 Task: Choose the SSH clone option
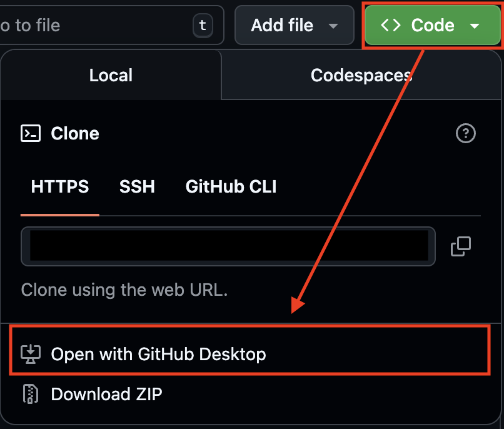tap(137, 186)
